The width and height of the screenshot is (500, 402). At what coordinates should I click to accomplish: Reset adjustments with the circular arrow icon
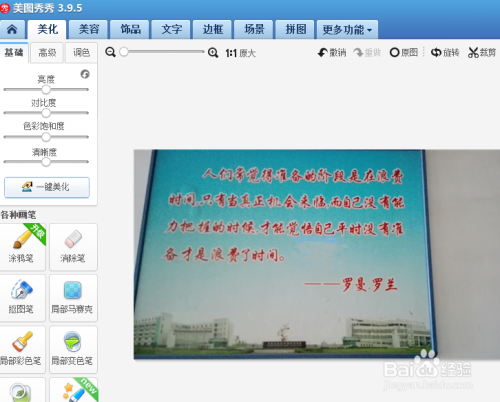pos(85,74)
